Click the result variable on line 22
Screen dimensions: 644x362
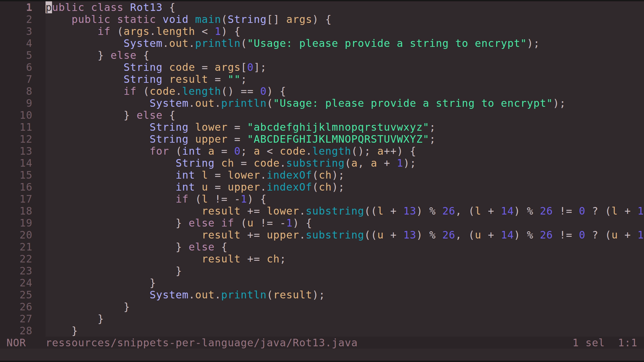pyautogui.click(x=221, y=259)
